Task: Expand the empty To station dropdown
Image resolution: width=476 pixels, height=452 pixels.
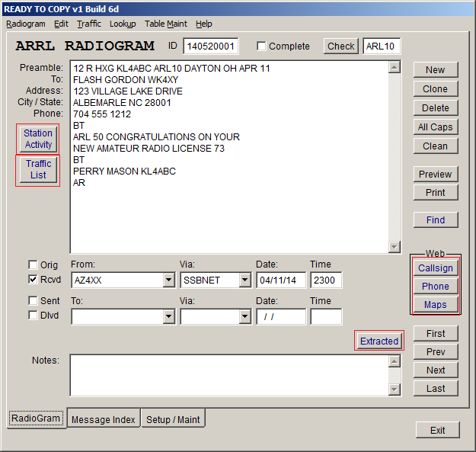Action: [168, 317]
